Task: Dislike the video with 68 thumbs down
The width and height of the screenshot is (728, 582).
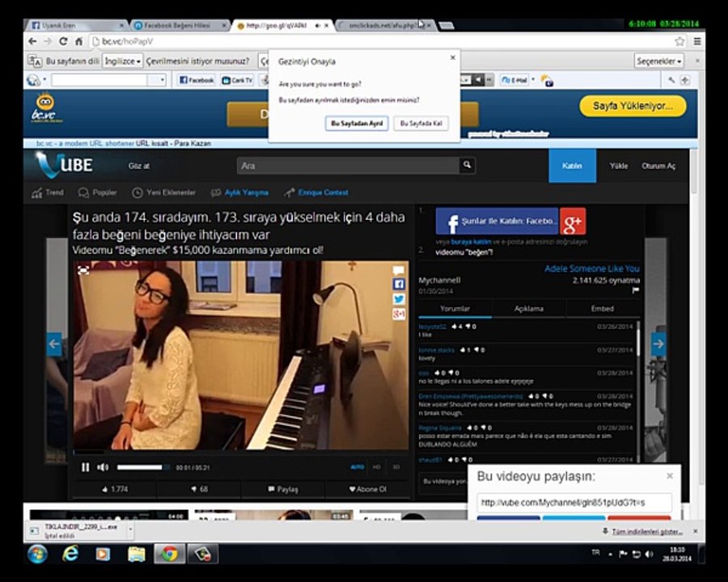Action: [x=199, y=489]
